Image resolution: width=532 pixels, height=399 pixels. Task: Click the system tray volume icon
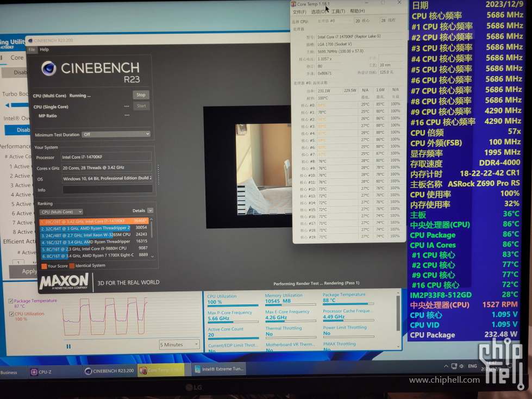tap(461, 366)
